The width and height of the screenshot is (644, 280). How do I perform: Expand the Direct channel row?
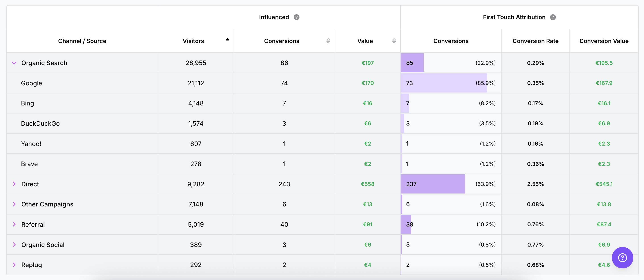pos(14,184)
